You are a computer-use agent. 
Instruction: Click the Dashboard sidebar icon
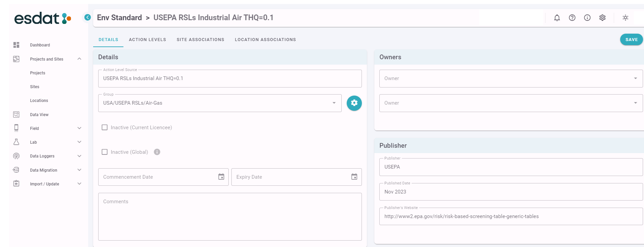coord(16,45)
